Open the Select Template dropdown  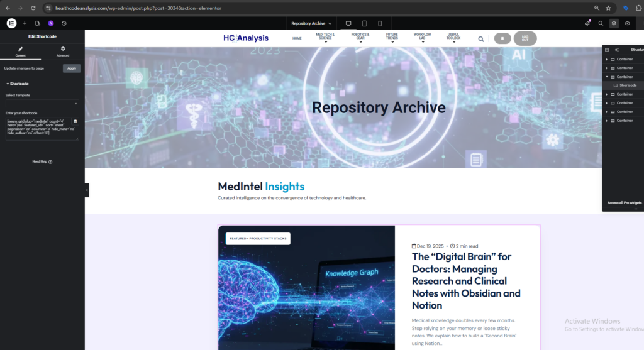(x=42, y=104)
